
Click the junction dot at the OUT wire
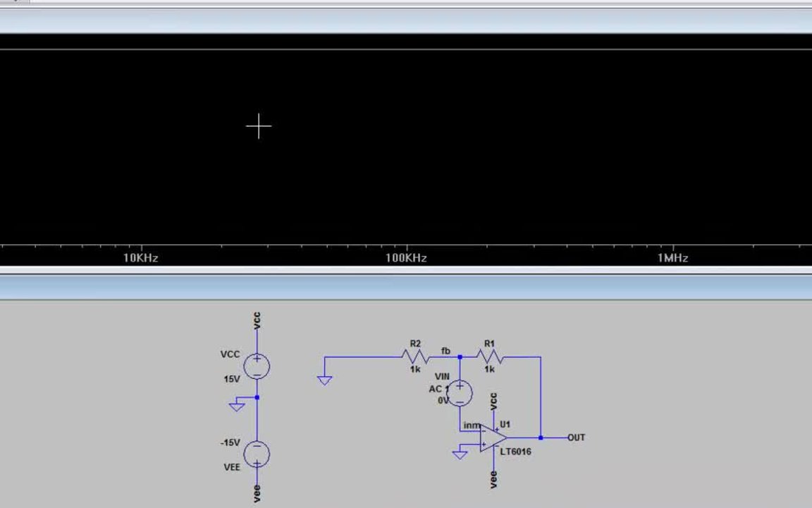point(541,438)
